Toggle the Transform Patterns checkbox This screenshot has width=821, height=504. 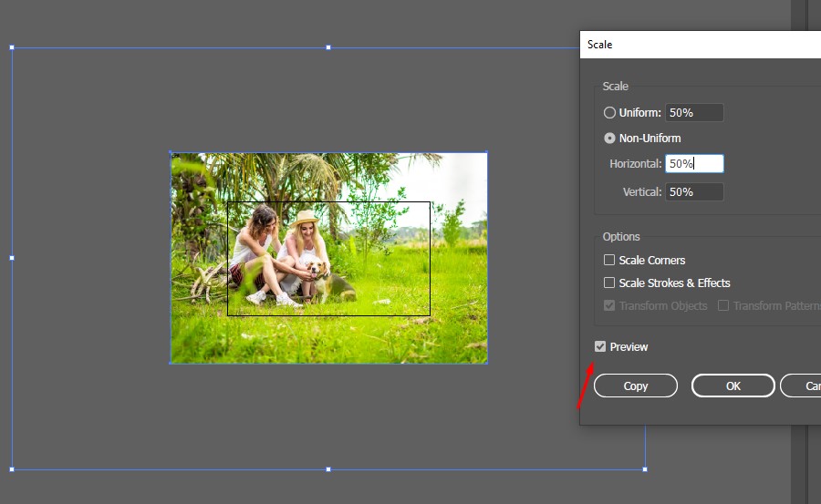[722, 305]
